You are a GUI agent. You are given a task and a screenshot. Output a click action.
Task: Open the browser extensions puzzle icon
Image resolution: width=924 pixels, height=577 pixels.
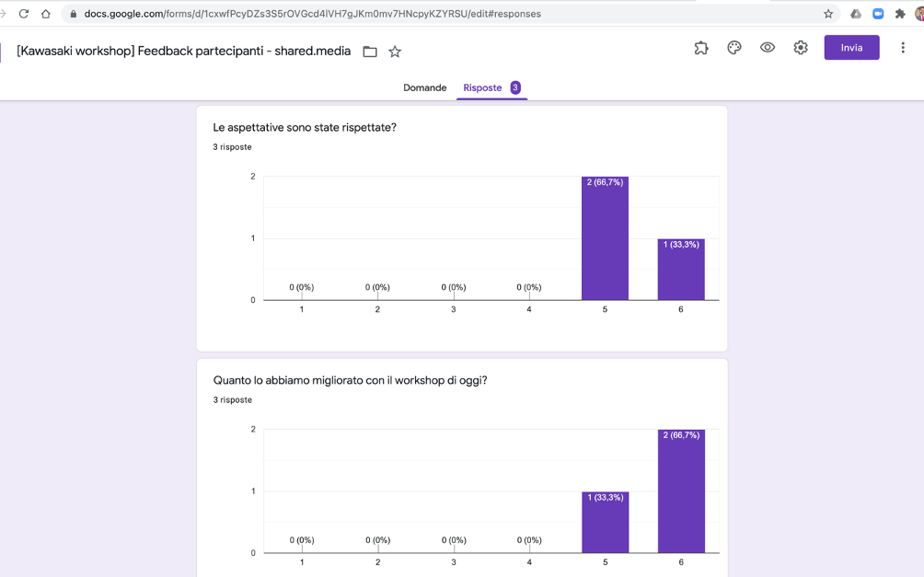coord(900,14)
